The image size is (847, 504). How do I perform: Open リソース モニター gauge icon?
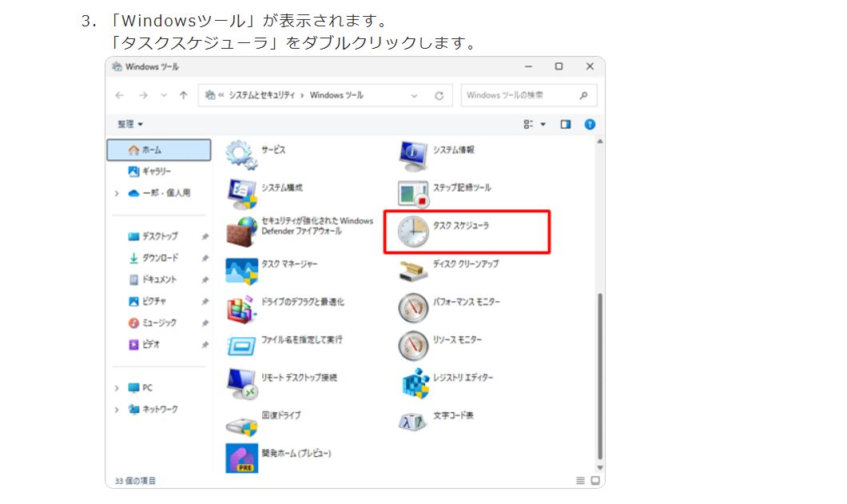(x=413, y=346)
